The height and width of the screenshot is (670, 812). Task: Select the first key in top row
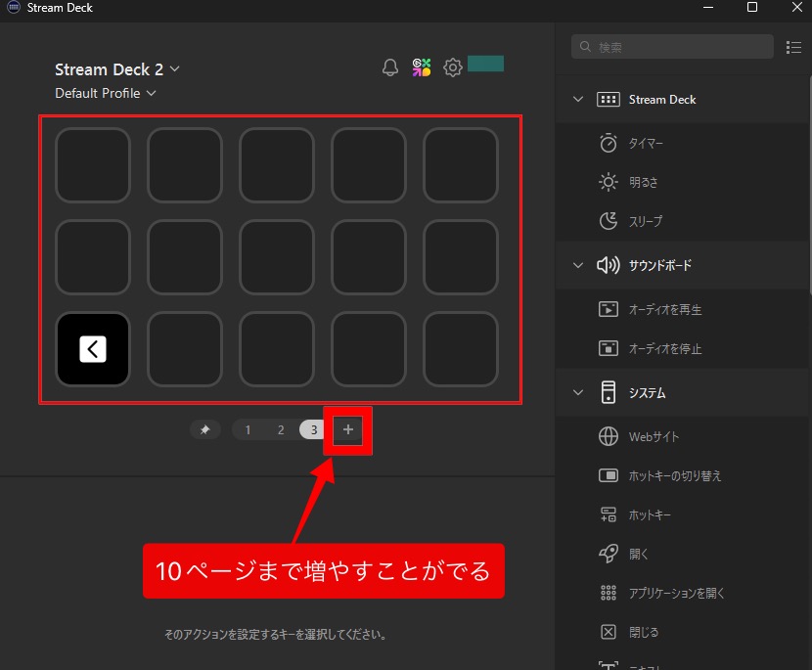pos(93,165)
